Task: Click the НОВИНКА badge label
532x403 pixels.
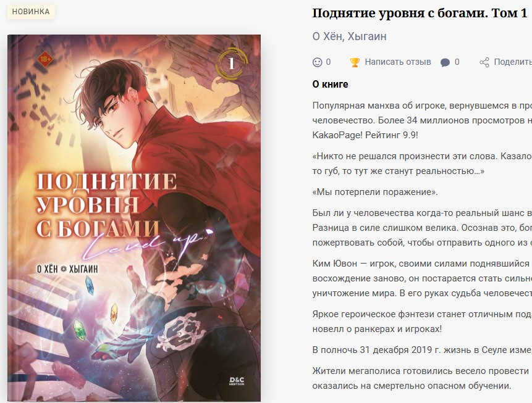Action: pyautogui.click(x=31, y=12)
